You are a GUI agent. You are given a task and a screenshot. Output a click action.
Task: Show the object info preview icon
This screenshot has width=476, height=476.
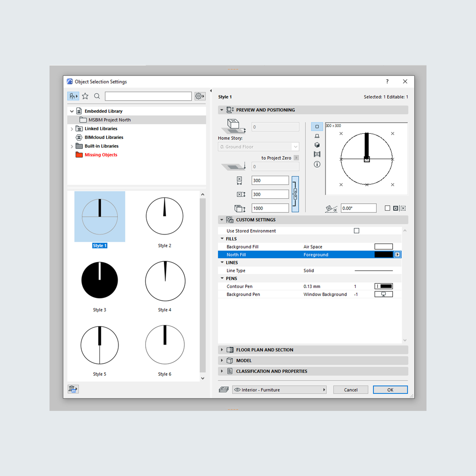click(317, 164)
